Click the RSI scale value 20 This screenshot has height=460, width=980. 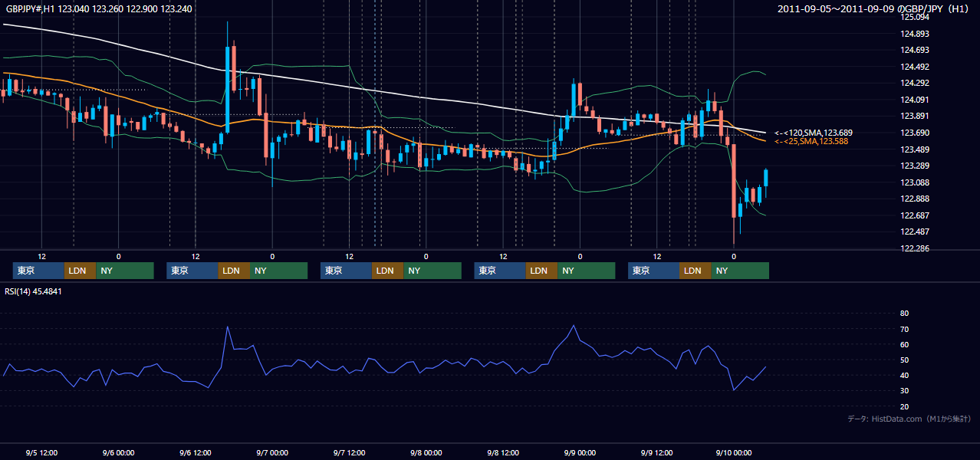(x=904, y=406)
